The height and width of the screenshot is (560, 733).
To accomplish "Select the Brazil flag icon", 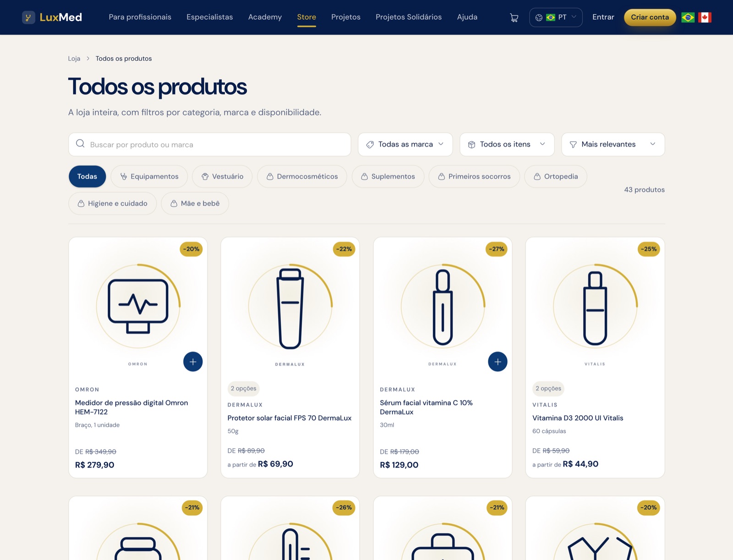I will click(x=688, y=17).
